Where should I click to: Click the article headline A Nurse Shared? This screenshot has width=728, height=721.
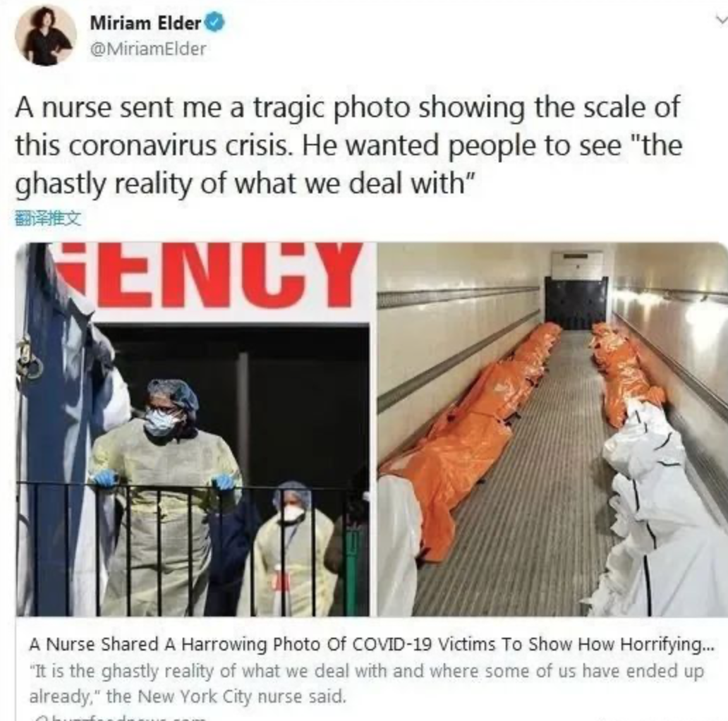tap(372, 644)
